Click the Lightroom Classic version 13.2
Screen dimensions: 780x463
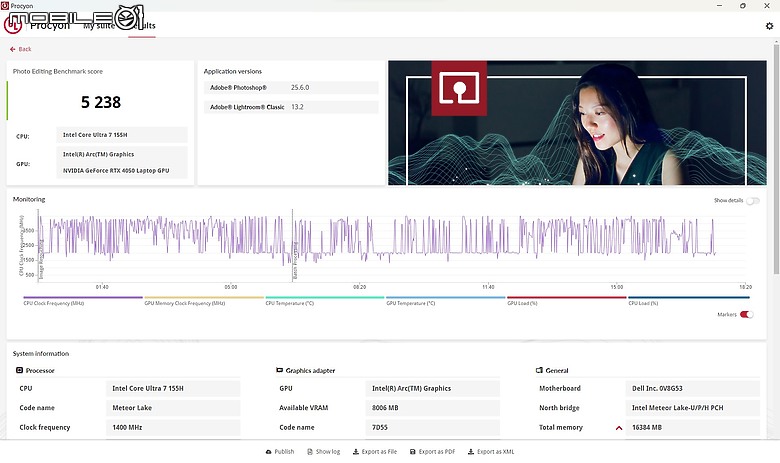(x=297, y=107)
